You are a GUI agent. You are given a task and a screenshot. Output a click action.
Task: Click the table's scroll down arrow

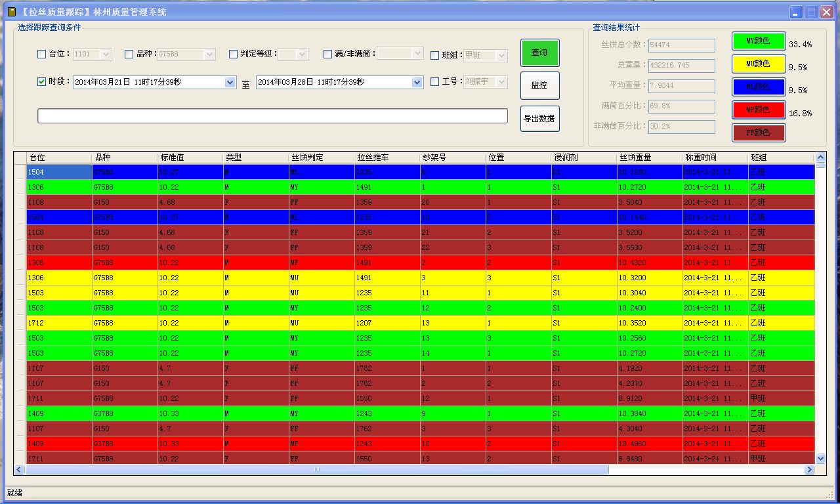point(820,458)
